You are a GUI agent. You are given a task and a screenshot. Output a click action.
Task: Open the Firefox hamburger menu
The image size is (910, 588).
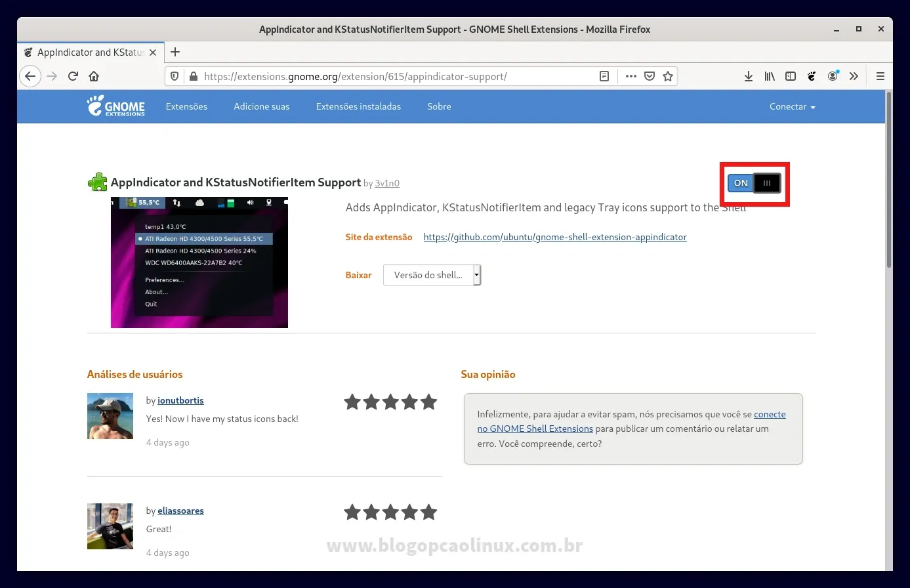tap(880, 76)
